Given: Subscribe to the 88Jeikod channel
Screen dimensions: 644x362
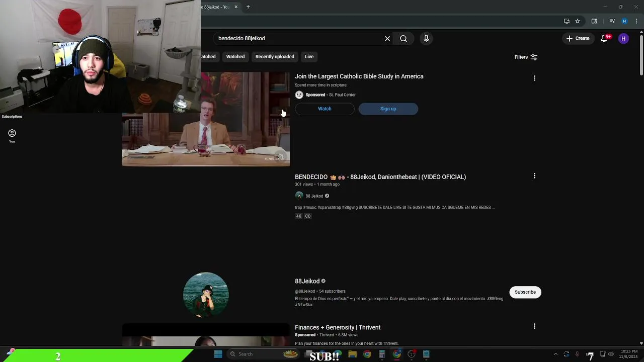Looking at the screenshot, I should pos(525,292).
